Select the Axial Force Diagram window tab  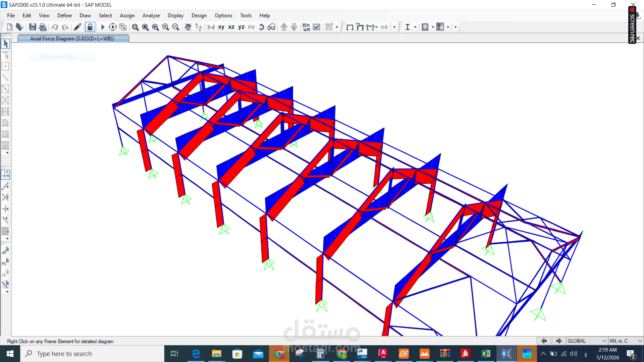point(72,39)
